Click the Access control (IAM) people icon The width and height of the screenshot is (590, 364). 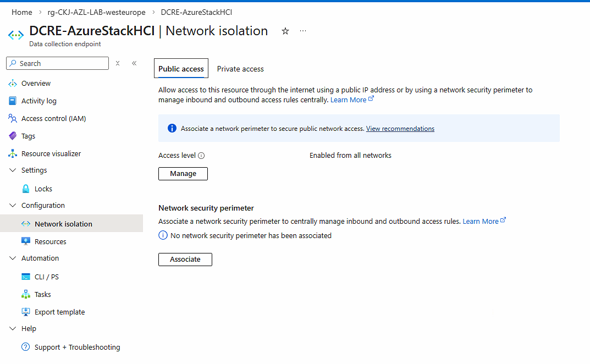(13, 119)
